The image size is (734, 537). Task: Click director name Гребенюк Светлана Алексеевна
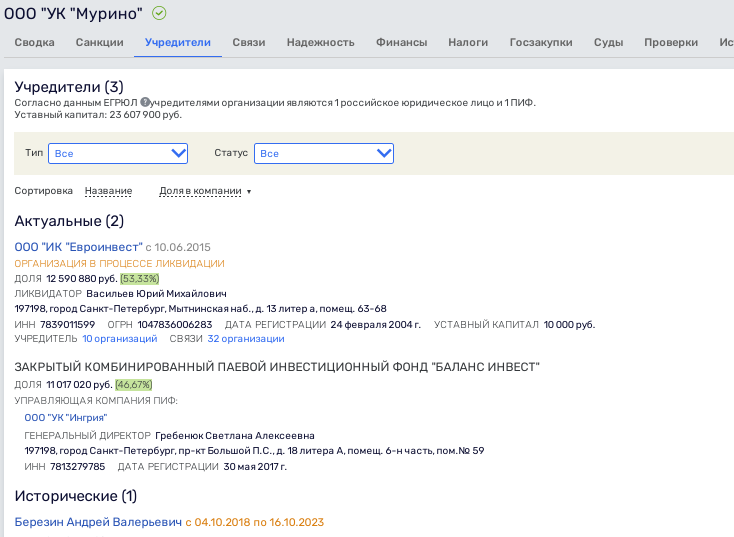coord(235,436)
